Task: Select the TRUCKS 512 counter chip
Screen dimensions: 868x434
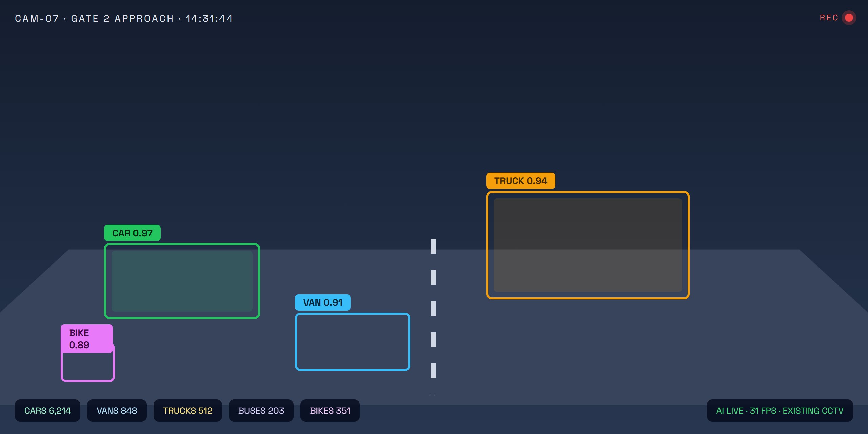Action: click(188, 411)
